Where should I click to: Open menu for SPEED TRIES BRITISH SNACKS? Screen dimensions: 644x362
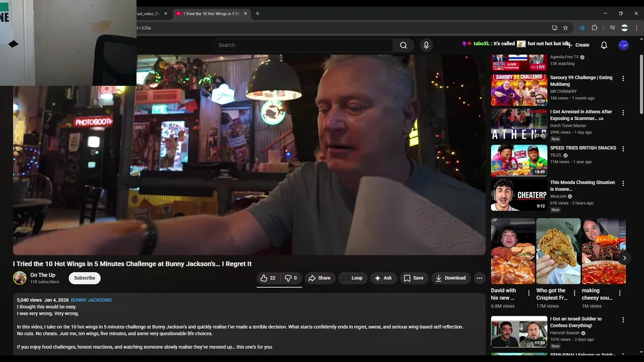pos(623,149)
